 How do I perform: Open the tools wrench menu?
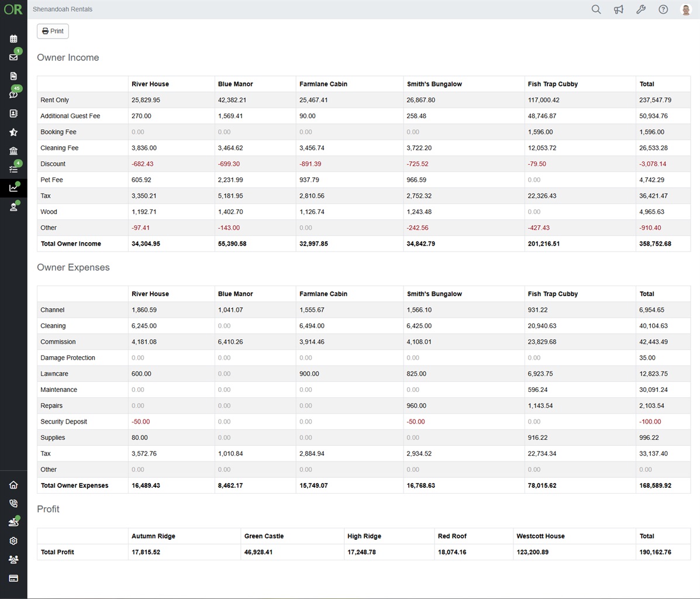(x=640, y=9)
